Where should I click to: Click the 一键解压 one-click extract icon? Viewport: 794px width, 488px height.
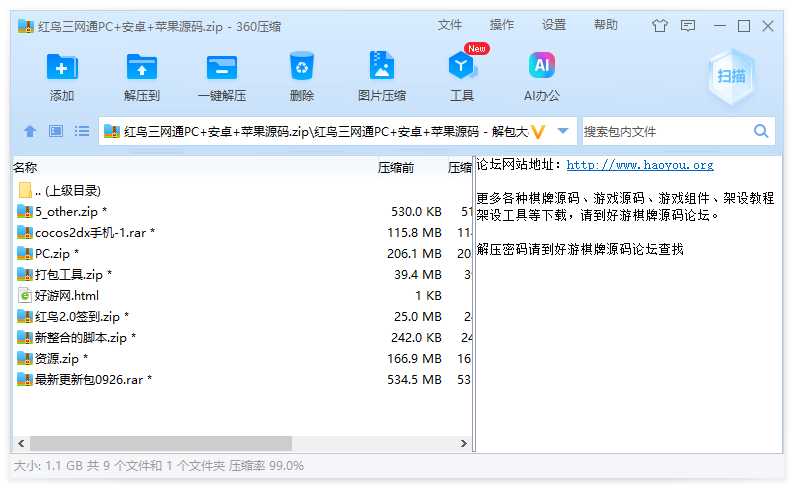pyautogui.click(x=222, y=67)
